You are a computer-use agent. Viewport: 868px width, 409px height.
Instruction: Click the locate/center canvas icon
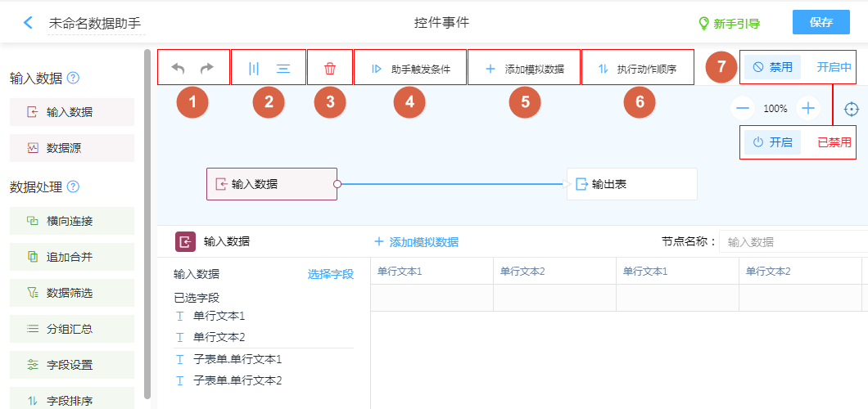(x=852, y=108)
